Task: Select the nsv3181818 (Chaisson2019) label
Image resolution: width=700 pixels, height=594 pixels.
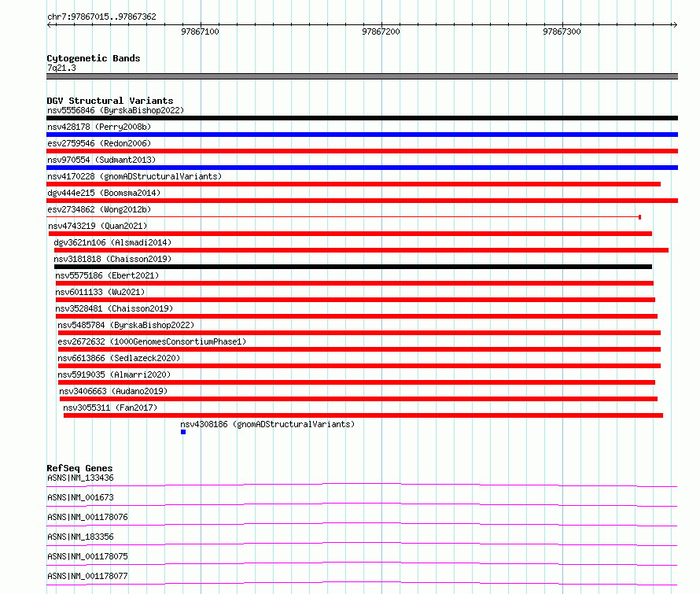Action: [112, 259]
